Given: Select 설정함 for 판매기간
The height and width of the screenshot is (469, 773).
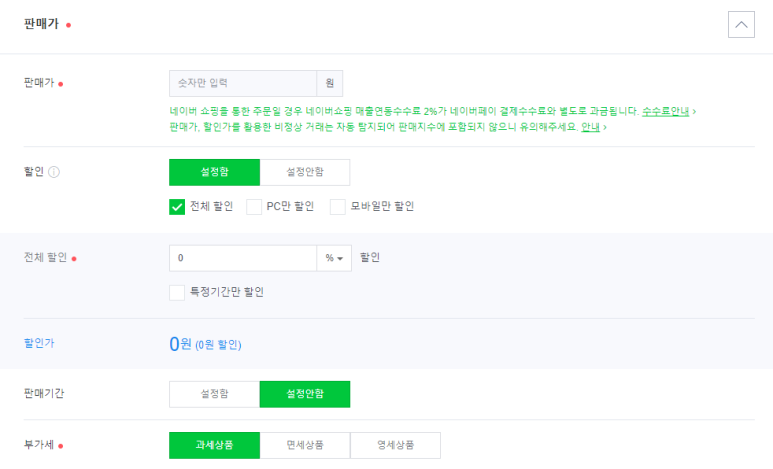Looking at the screenshot, I should (x=214, y=394).
